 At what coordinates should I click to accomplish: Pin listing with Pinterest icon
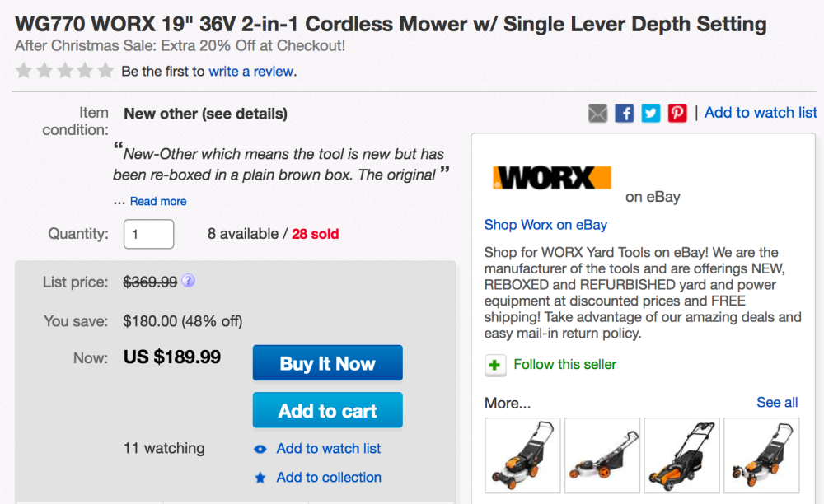677,114
